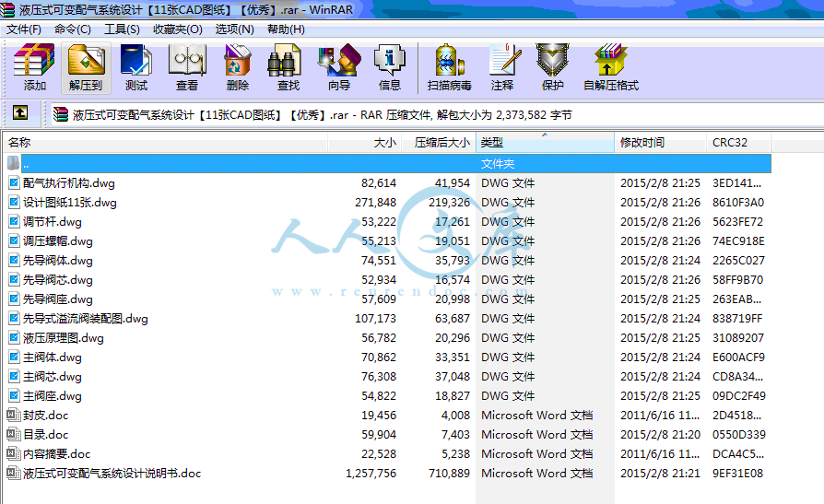The height and width of the screenshot is (504, 824).
Task: Click the 添加 (Add) toolbar icon
Action: pyautogui.click(x=34, y=60)
